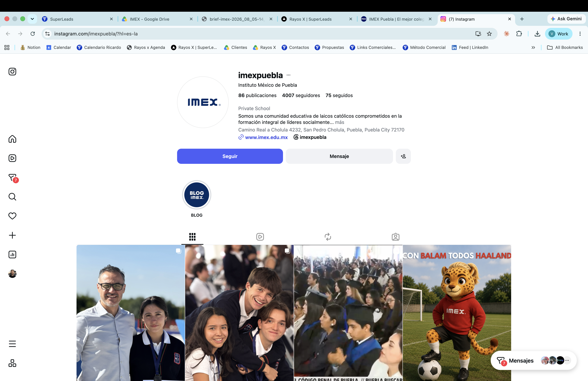Reload the Instagram page
This screenshot has height=381, width=588.
tap(33, 34)
